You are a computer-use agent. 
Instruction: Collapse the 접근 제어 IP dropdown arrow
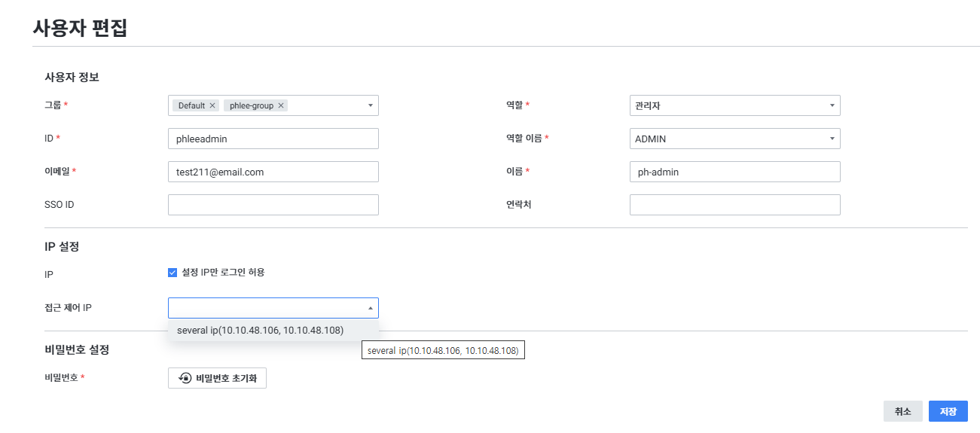pyautogui.click(x=370, y=308)
